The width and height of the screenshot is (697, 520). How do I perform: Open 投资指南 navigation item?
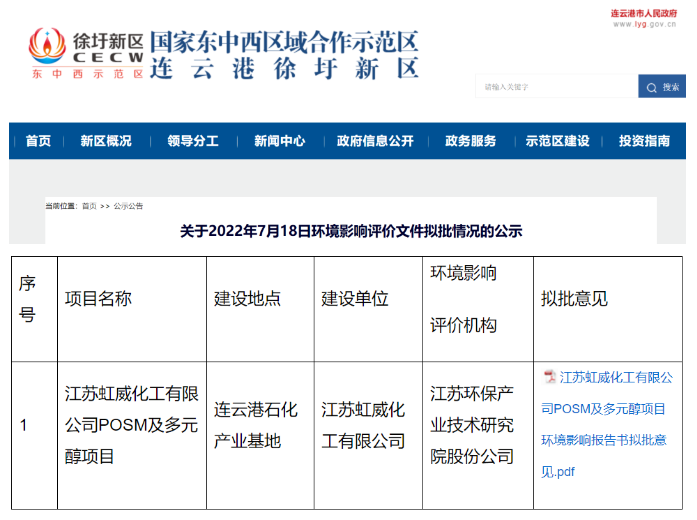644,141
